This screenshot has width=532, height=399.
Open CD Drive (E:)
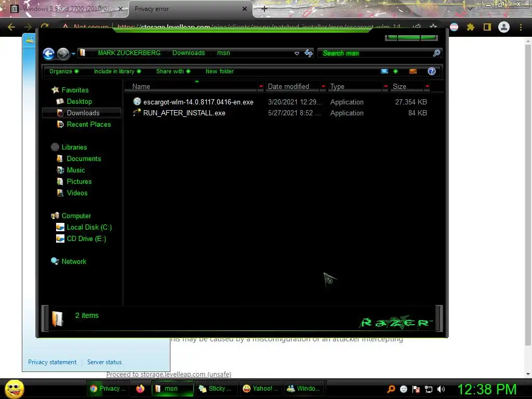click(x=87, y=239)
